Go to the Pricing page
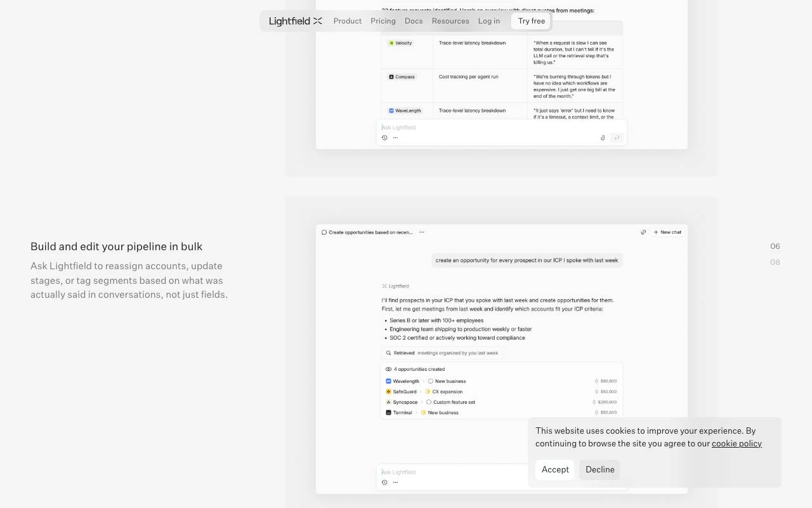 pyautogui.click(x=383, y=21)
